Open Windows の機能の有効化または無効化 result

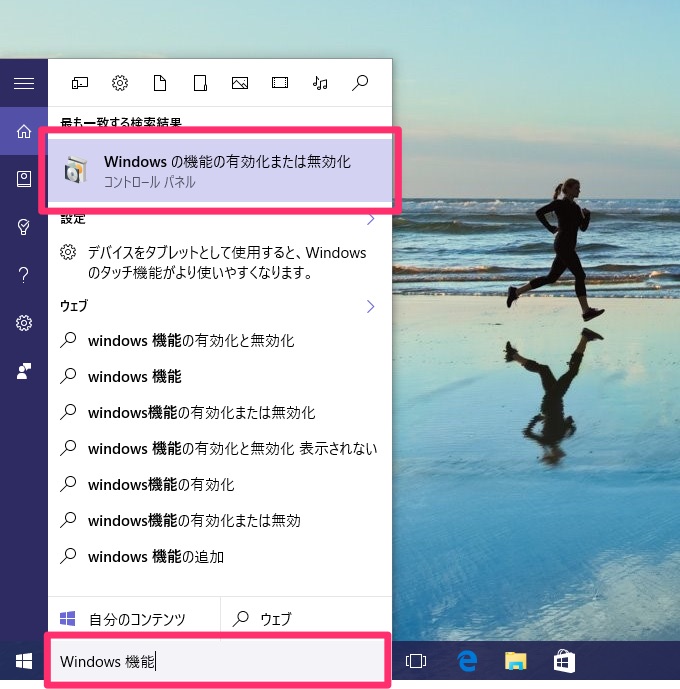coord(220,170)
